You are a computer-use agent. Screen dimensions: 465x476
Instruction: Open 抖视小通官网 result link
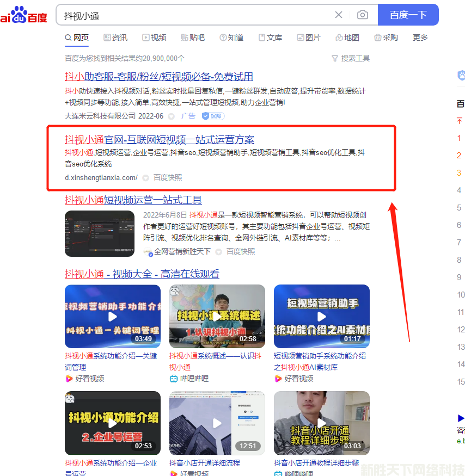159,139
